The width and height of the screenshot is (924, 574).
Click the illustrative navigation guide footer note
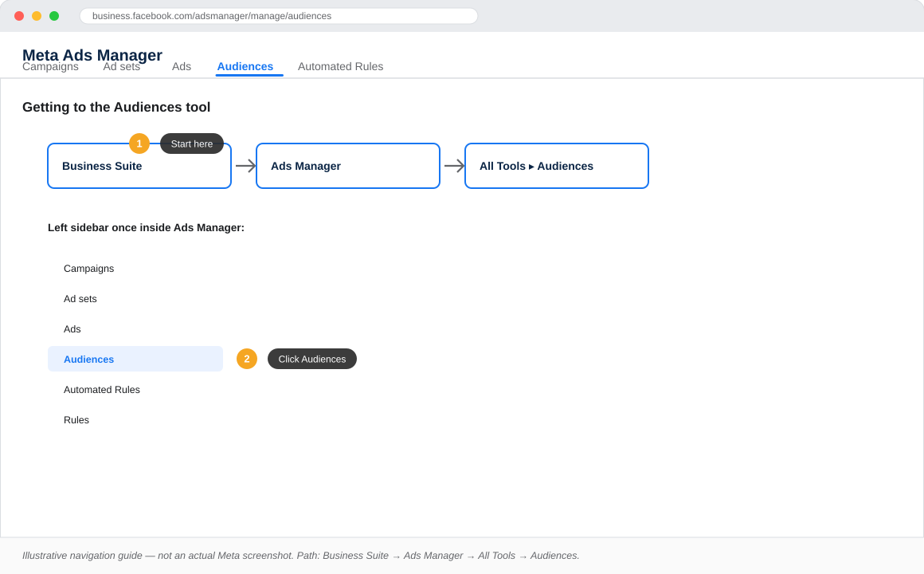300,556
